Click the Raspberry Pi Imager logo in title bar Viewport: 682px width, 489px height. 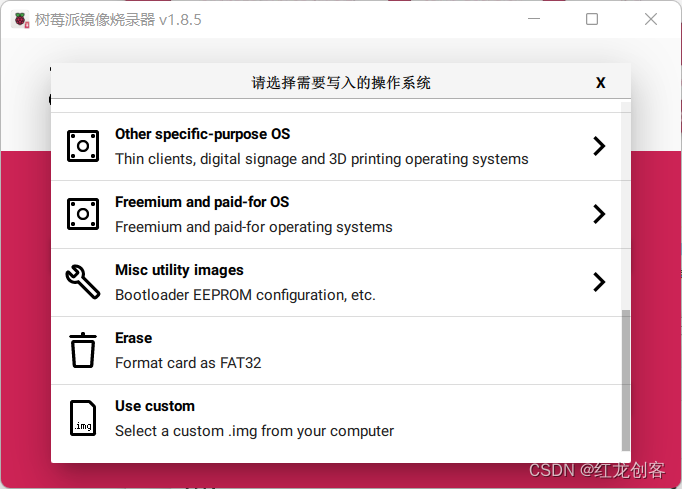[20, 20]
